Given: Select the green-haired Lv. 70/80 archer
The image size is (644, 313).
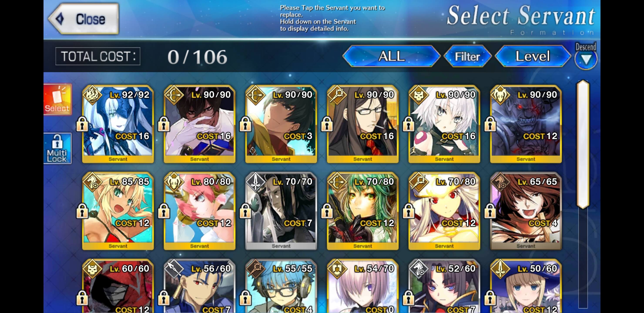Looking at the screenshot, I should coord(362,211).
